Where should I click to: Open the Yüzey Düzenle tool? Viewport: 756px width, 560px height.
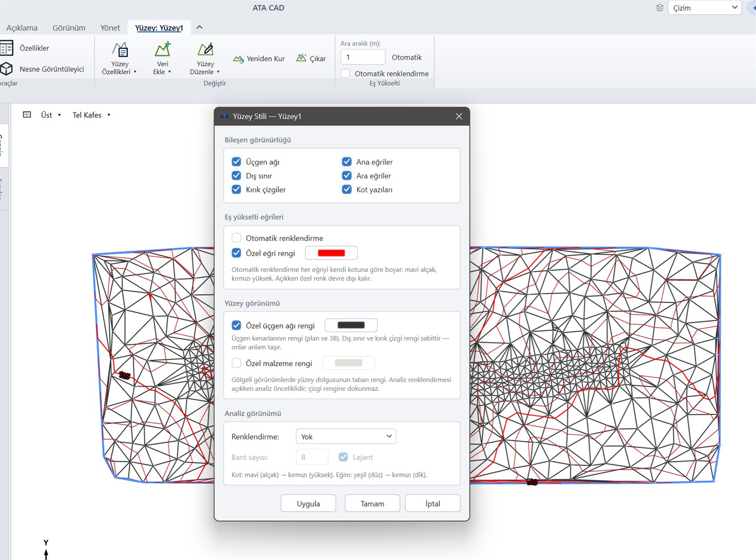[x=205, y=49]
